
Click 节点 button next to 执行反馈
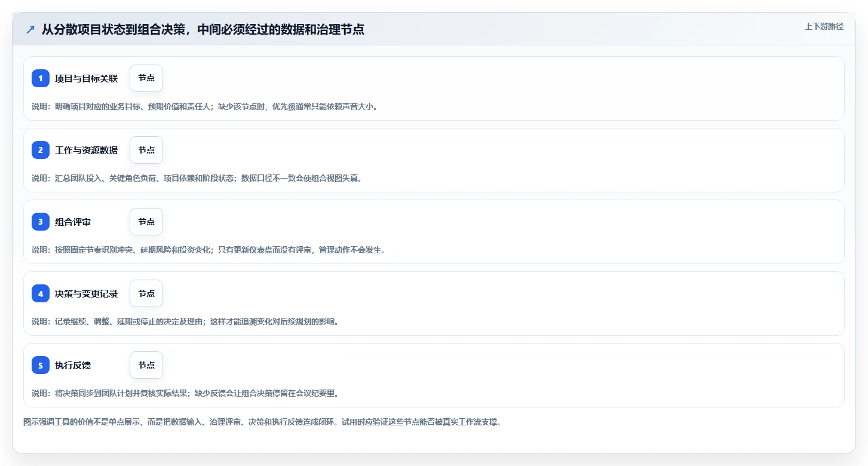tap(146, 365)
